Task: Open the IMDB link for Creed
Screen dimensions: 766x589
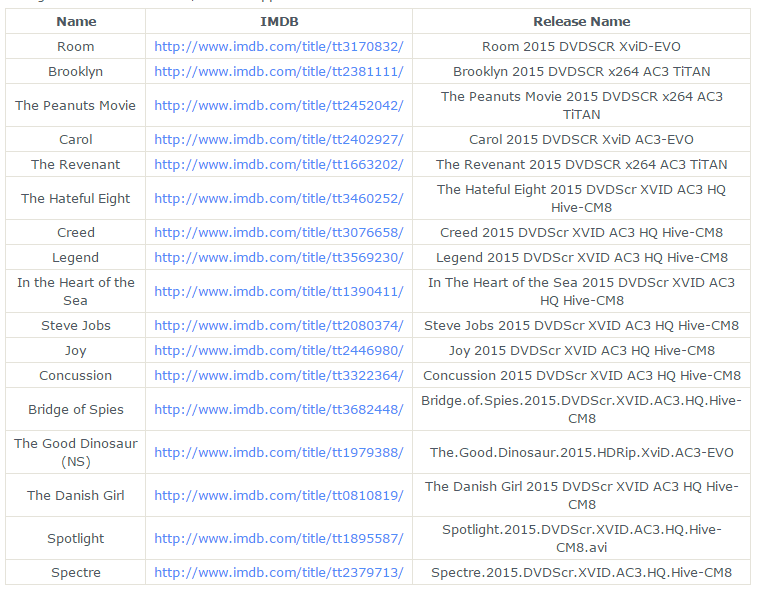Action: [x=279, y=232]
